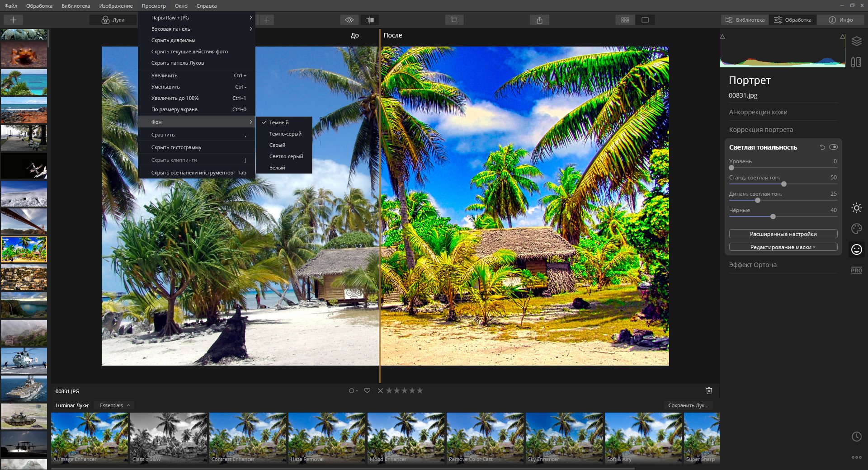868x470 pixels.
Task: Open the Essentials looks collection dropdown
Action: tap(114, 405)
